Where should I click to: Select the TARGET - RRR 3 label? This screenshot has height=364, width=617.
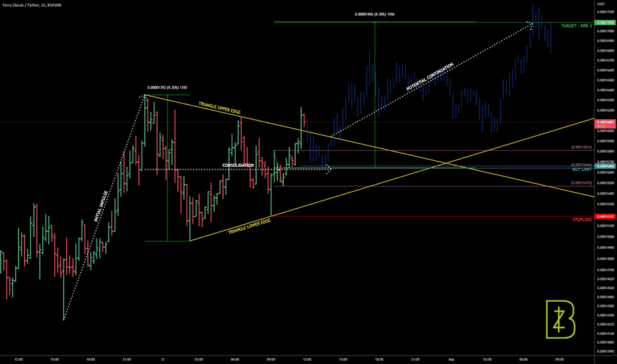click(x=577, y=26)
